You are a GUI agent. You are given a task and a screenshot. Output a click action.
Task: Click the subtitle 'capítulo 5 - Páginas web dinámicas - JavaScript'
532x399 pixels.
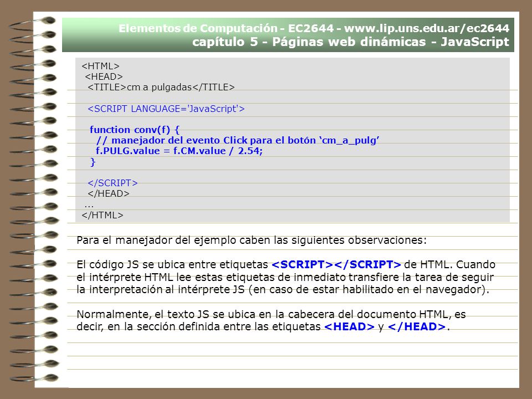pos(350,42)
